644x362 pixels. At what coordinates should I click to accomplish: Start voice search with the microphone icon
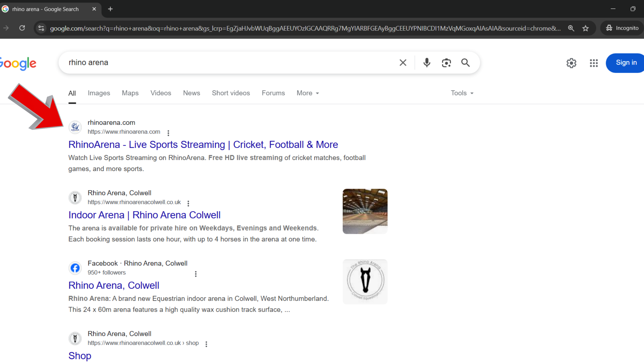[427, 63]
